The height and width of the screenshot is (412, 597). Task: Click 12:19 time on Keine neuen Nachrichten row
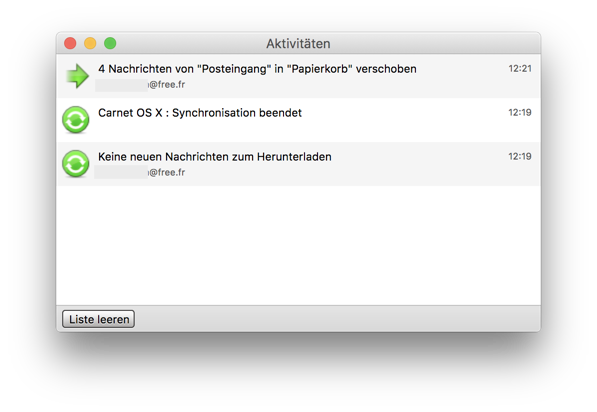[x=520, y=156]
